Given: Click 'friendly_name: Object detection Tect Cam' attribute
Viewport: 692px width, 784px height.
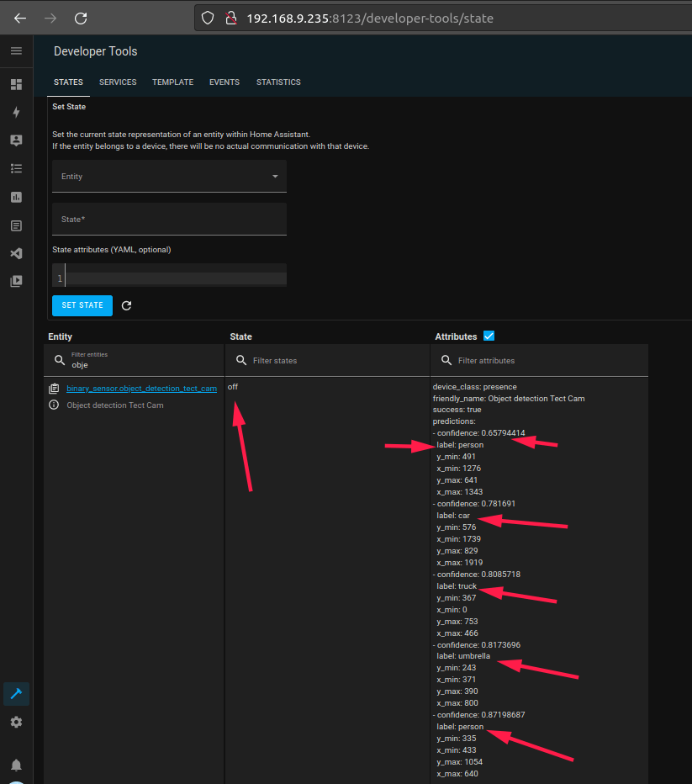Looking at the screenshot, I should (x=509, y=399).
